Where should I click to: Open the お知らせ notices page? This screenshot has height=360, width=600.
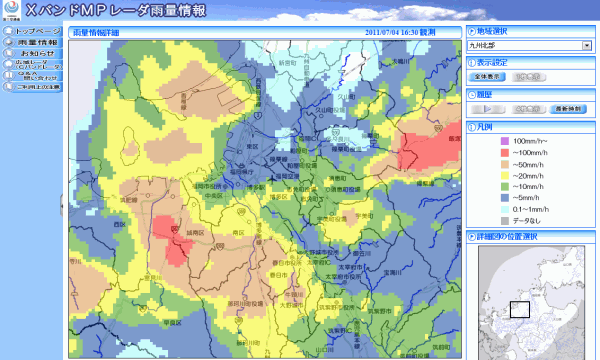click(32, 54)
